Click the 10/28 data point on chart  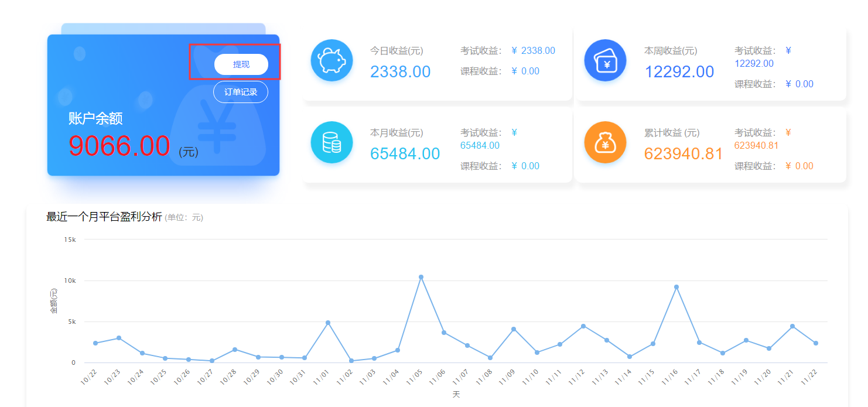pyautogui.click(x=235, y=350)
